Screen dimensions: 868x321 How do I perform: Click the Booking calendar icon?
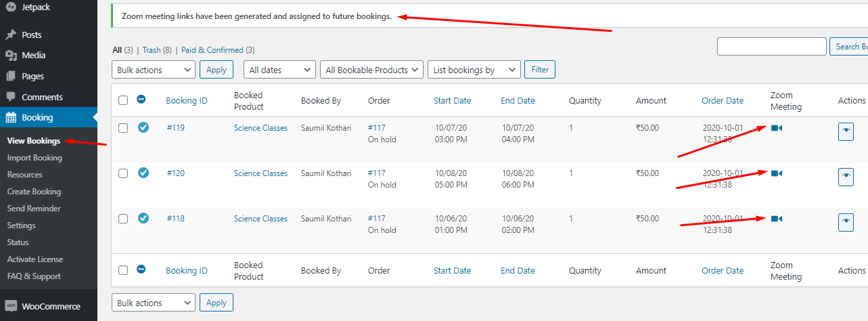[x=11, y=117]
